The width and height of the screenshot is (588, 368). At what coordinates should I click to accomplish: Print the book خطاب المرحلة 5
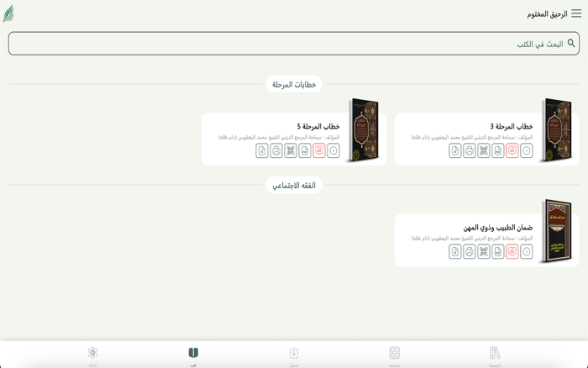coord(276,150)
